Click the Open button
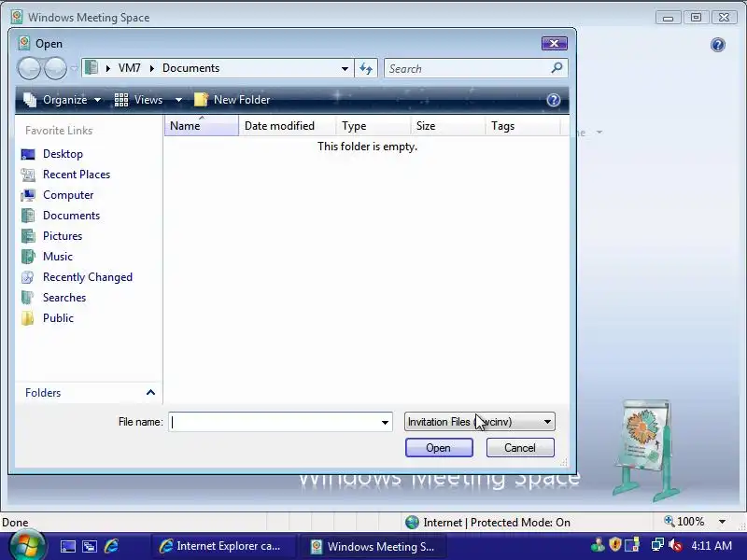Viewport: 747px width, 560px height. point(439,448)
